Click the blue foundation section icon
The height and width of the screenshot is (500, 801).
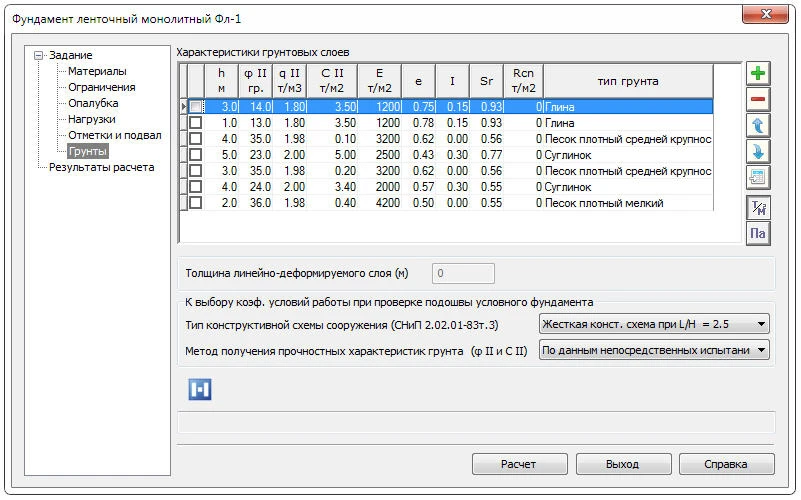(x=200, y=389)
